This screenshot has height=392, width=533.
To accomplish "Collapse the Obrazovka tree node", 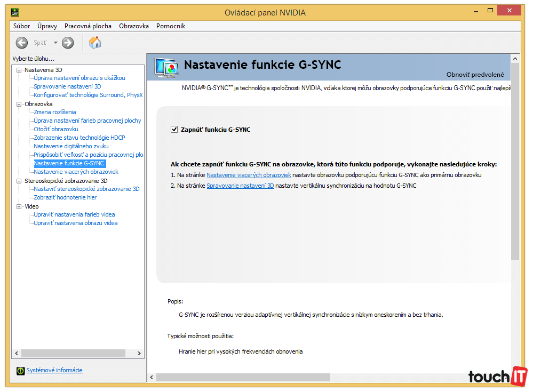I will 19,104.
